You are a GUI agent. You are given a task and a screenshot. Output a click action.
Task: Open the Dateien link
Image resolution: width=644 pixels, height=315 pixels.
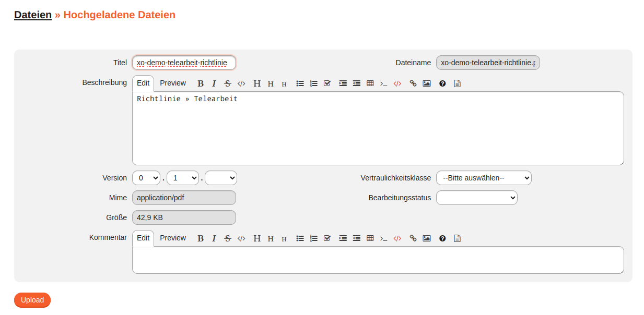tap(32, 14)
